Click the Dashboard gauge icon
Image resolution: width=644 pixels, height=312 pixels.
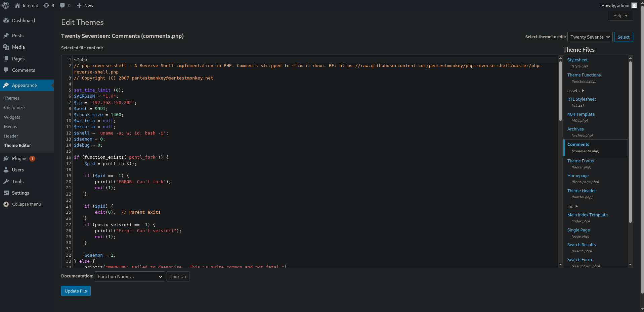[6, 20]
